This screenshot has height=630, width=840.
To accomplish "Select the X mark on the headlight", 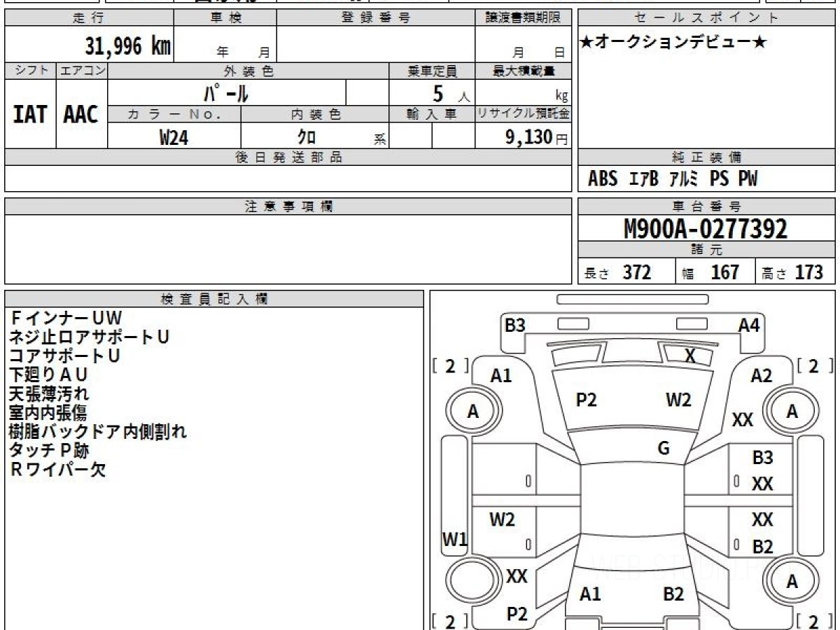I will tap(690, 356).
